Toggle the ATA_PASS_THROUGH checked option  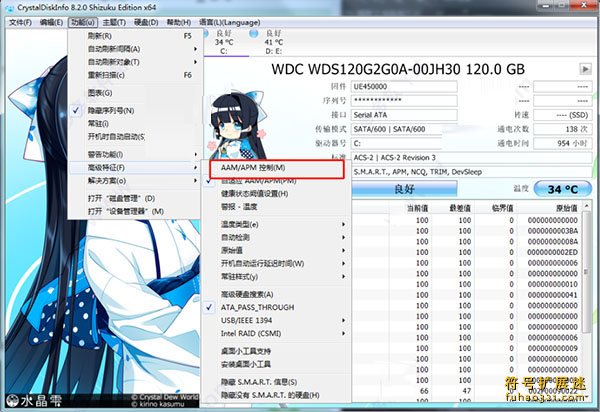[x=276, y=308]
